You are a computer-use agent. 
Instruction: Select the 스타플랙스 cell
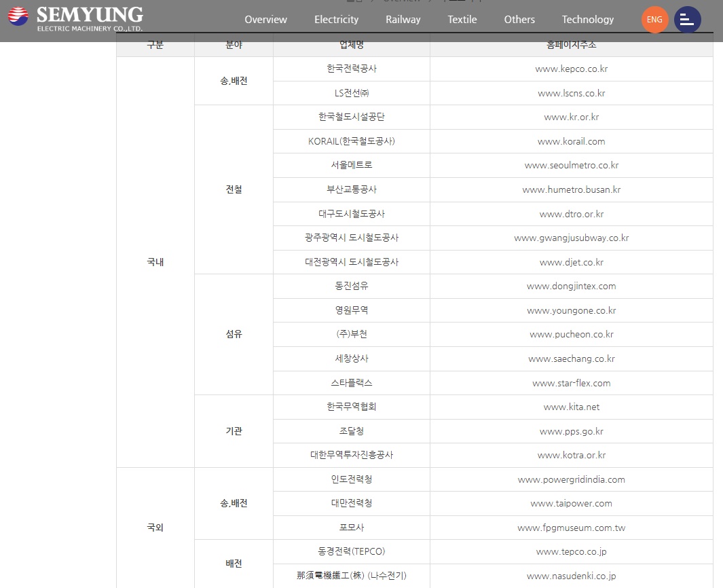pyautogui.click(x=352, y=383)
